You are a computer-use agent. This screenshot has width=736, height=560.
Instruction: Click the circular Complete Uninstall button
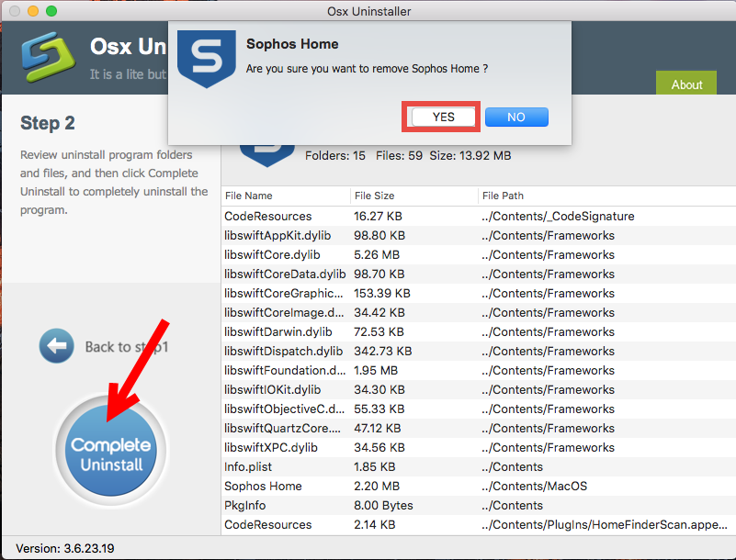pos(110,450)
